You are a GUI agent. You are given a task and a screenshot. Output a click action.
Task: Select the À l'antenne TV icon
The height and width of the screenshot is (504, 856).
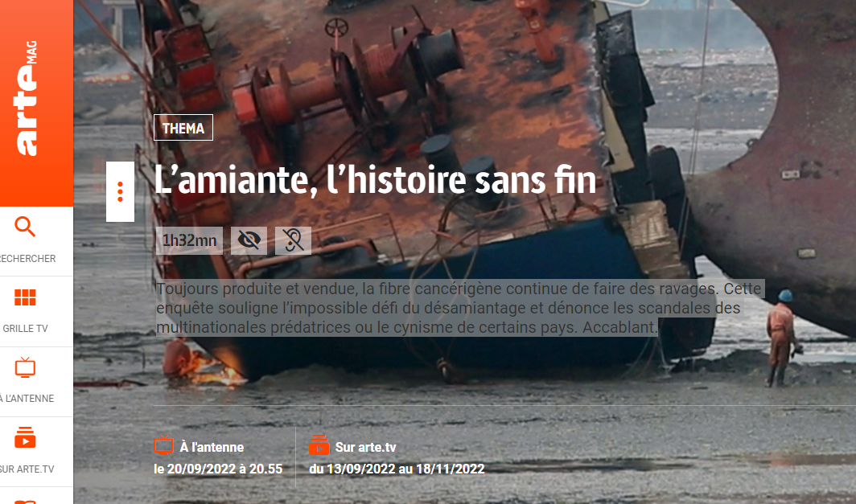[x=25, y=367]
